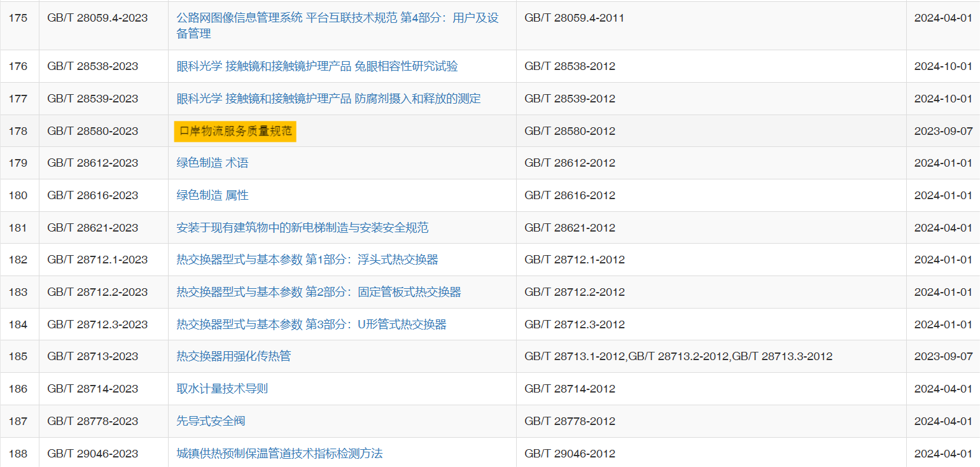This screenshot has height=467, width=980.
Task: Click the 热交换器用强化传热管 link
Action: point(234,356)
